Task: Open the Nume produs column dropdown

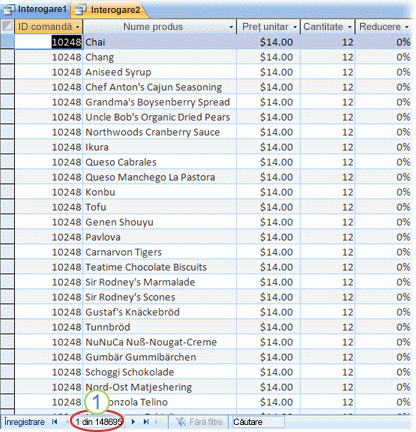Action: click(231, 27)
